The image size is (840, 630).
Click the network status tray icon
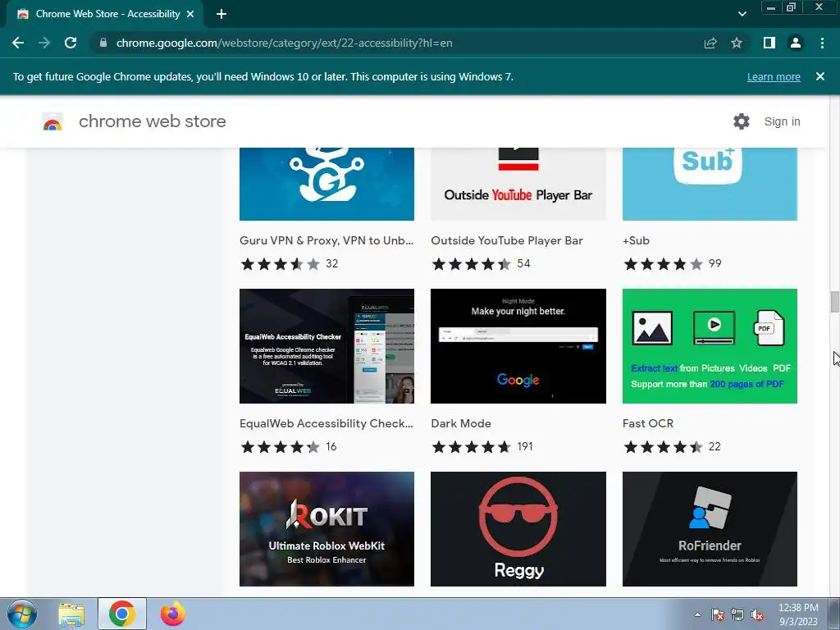pos(737,614)
